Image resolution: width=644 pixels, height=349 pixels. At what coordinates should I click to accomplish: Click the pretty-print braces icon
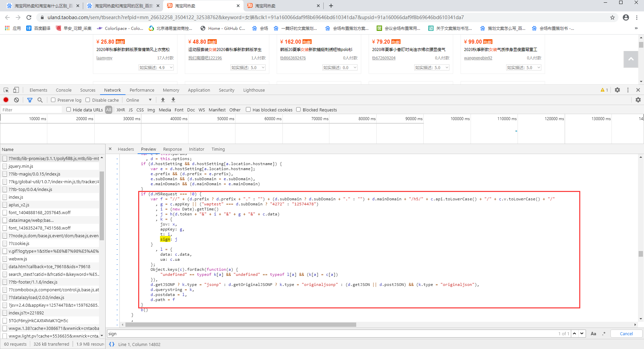pos(112,344)
